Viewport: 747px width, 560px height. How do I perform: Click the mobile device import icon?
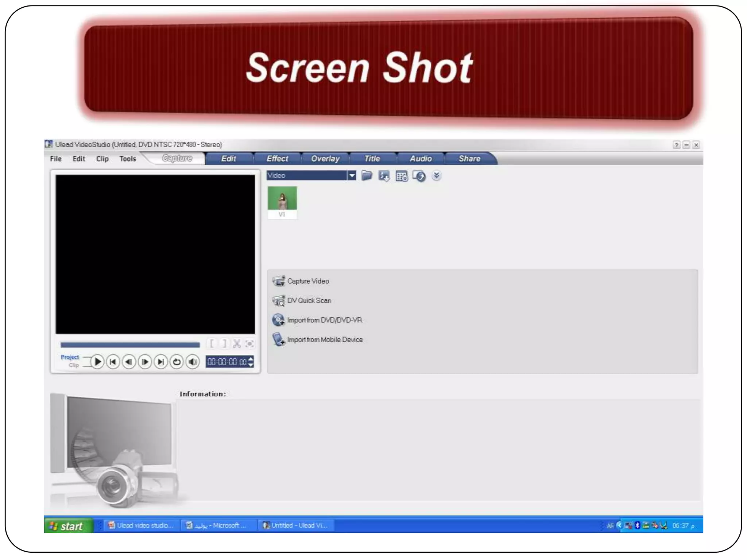pos(279,339)
